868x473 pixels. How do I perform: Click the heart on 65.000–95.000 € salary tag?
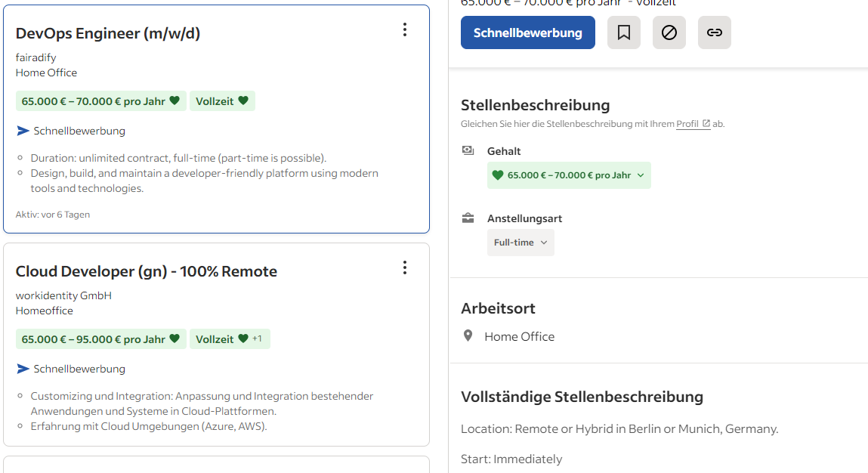coord(175,339)
